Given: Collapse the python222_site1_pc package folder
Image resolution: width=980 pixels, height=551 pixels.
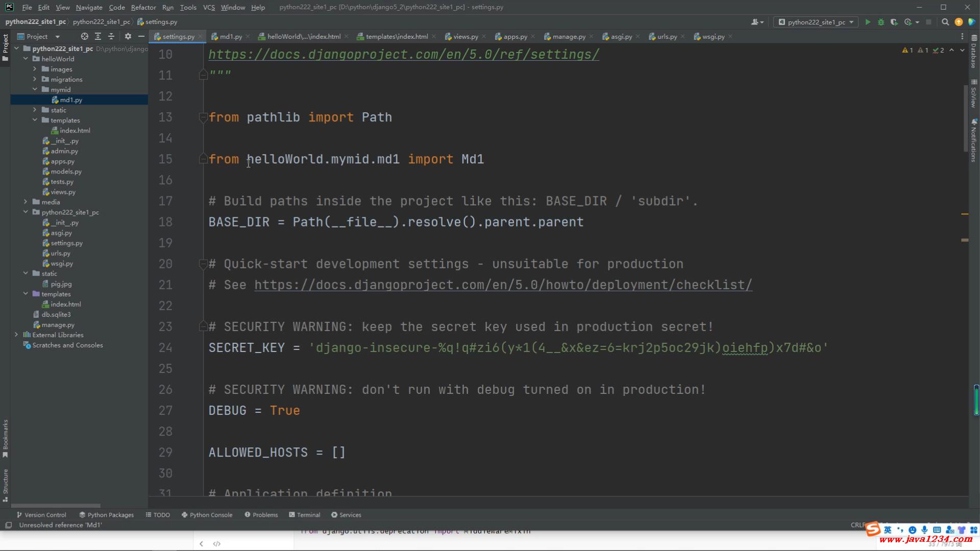Looking at the screenshot, I should [26, 212].
